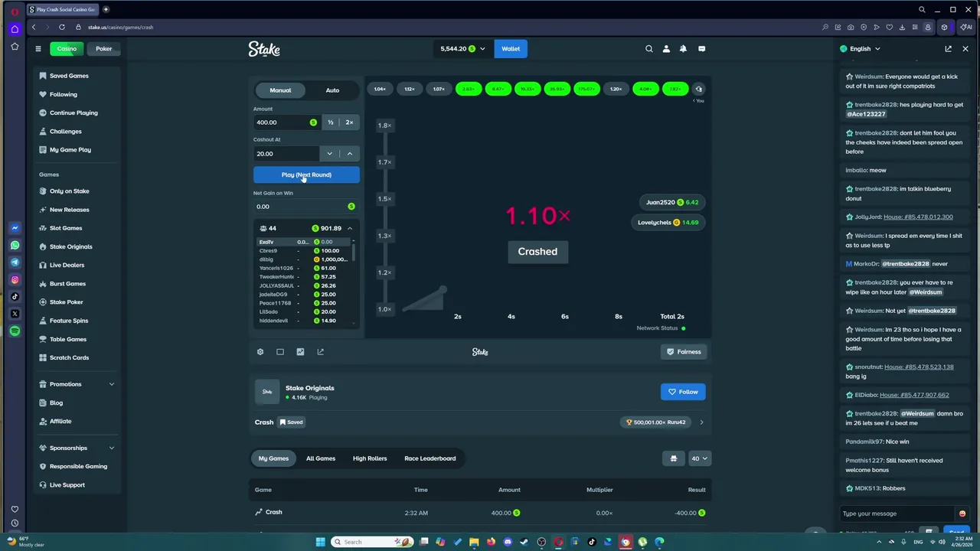Follow Stake Originals
The image size is (980, 551).
click(683, 392)
